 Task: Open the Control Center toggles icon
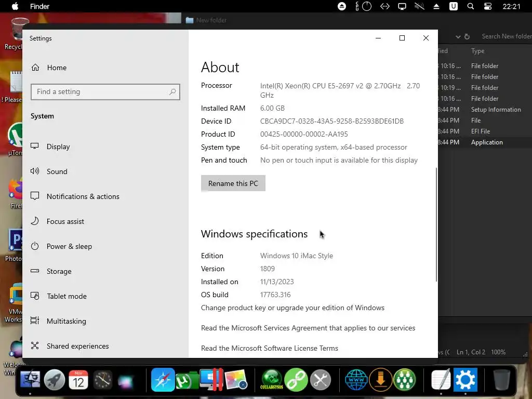click(487, 6)
